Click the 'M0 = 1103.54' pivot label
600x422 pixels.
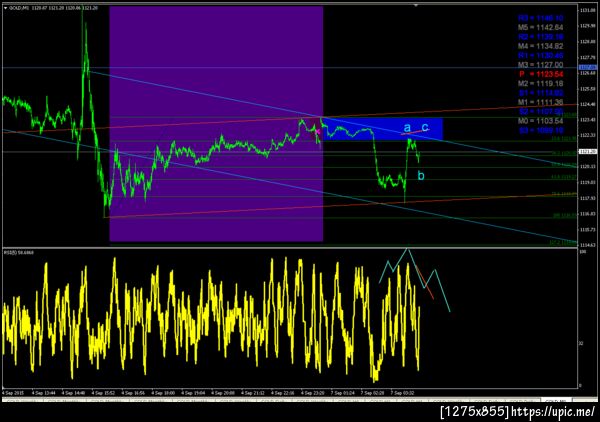(540, 121)
